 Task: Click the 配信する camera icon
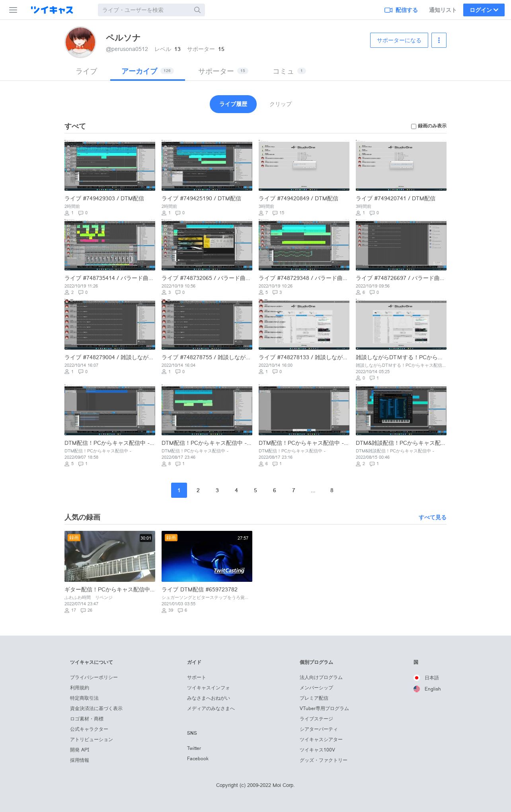tap(388, 10)
